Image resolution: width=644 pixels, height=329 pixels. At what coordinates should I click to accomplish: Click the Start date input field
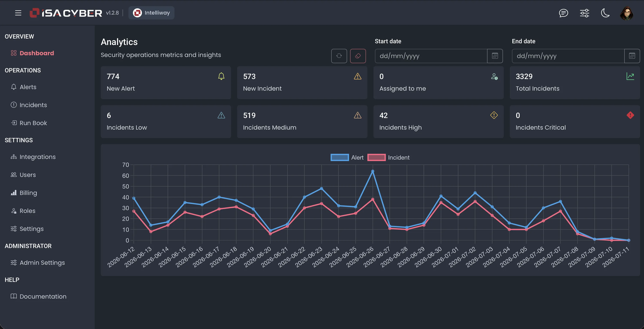[x=431, y=56]
